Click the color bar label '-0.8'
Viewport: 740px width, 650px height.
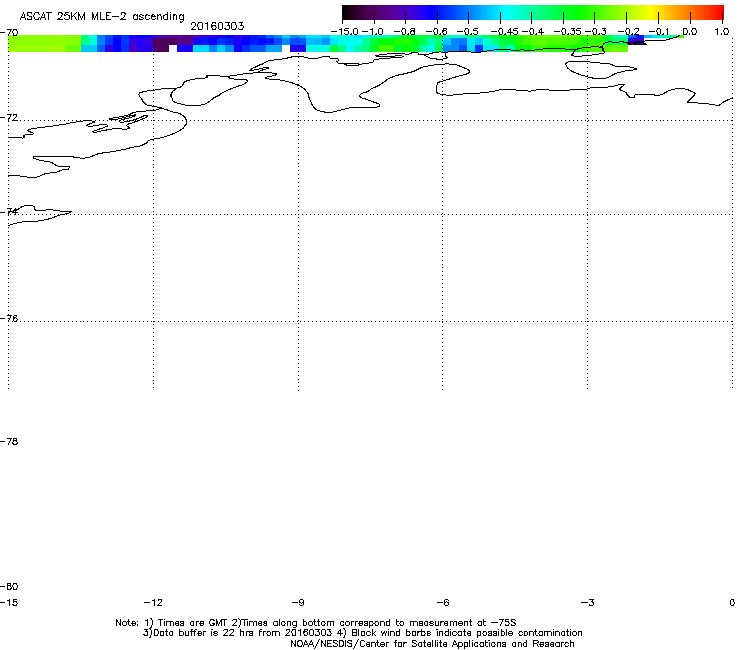[x=404, y=32]
